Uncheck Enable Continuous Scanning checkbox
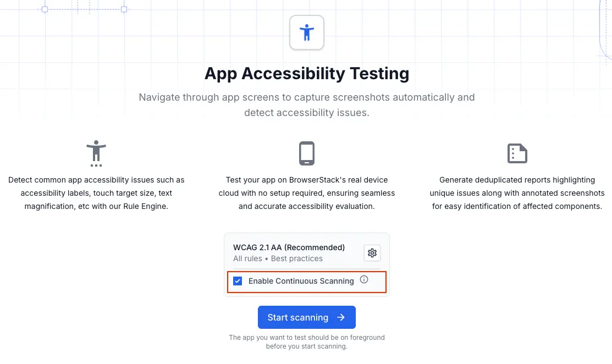Image resolution: width=612 pixels, height=364 pixels. pyautogui.click(x=238, y=281)
